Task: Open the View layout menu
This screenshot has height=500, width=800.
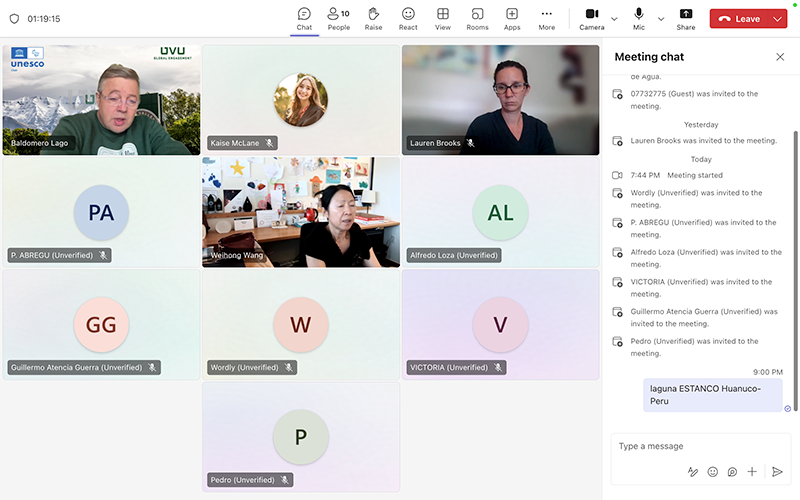Action: click(442, 18)
